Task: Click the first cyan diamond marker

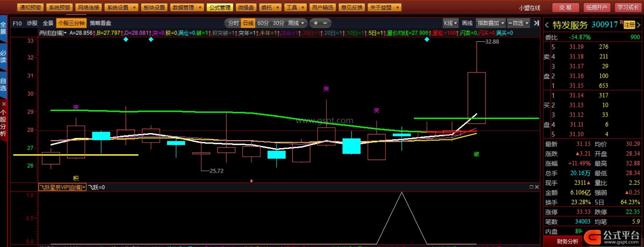Action: coord(126,39)
